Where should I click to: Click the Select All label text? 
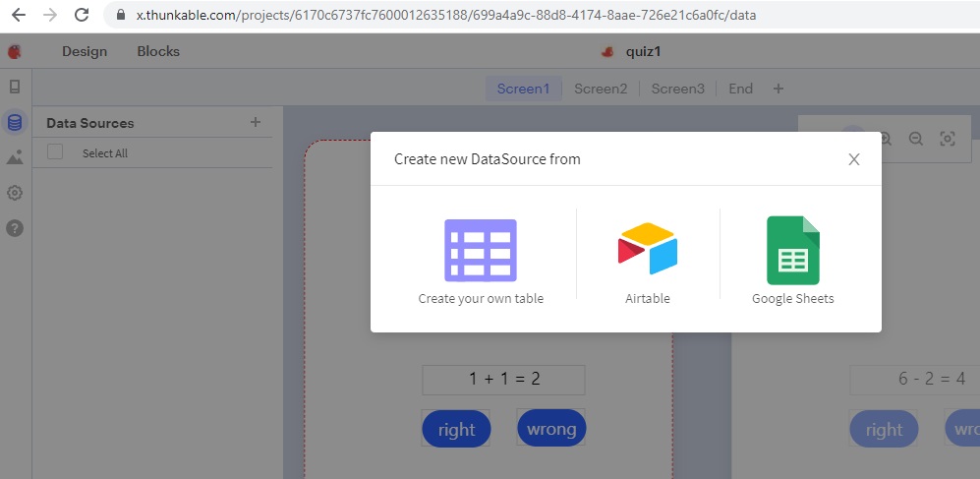point(105,153)
